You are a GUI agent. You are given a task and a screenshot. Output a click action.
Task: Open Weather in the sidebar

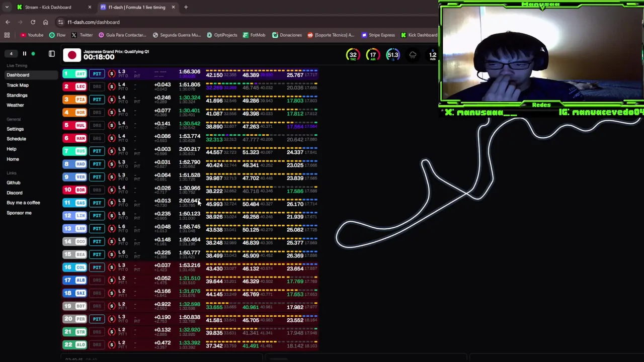coord(15,105)
